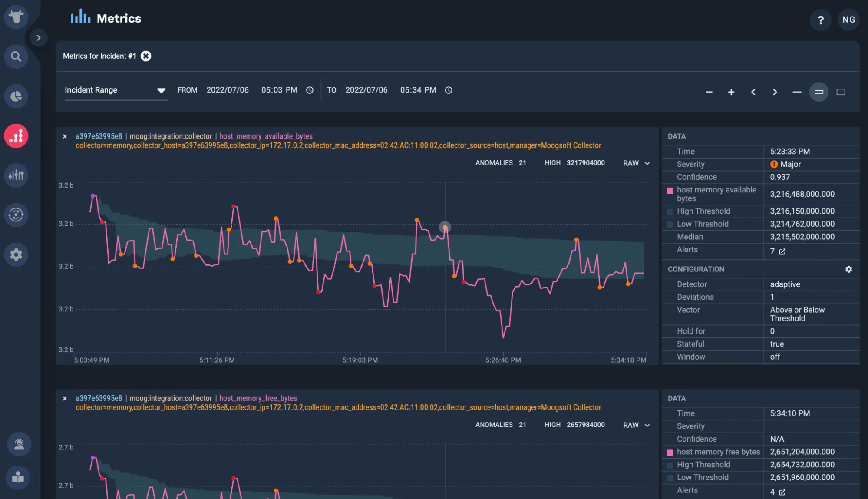Open the help question mark button
This screenshot has height=499, width=868.
coord(821,20)
